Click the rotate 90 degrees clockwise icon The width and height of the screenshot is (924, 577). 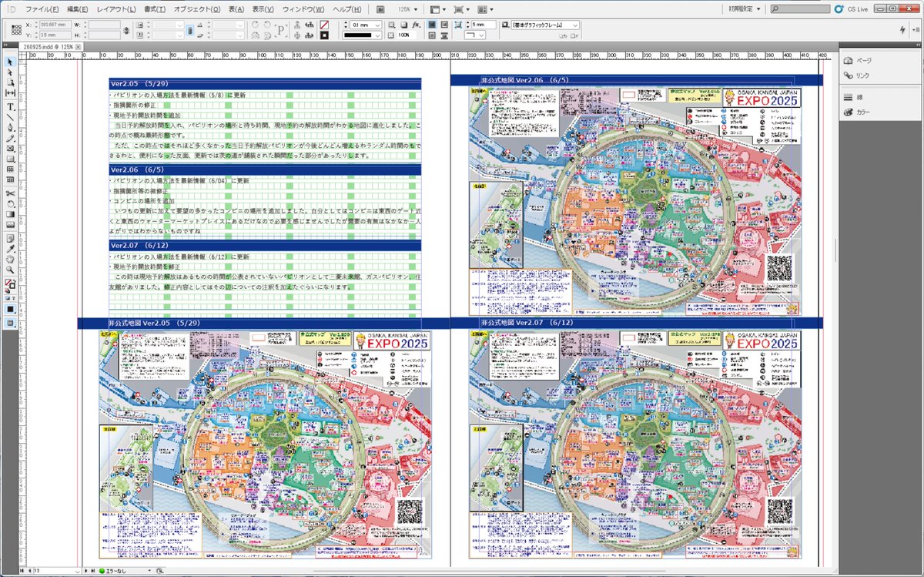click(x=255, y=25)
